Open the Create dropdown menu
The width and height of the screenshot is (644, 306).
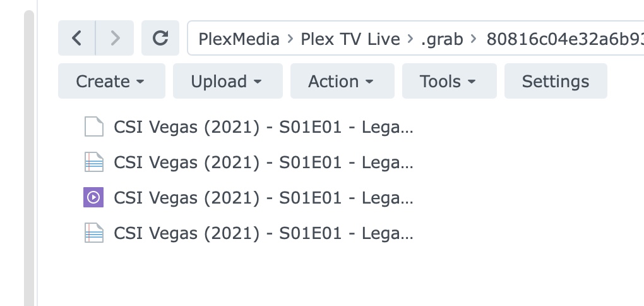(x=111, y=82)
